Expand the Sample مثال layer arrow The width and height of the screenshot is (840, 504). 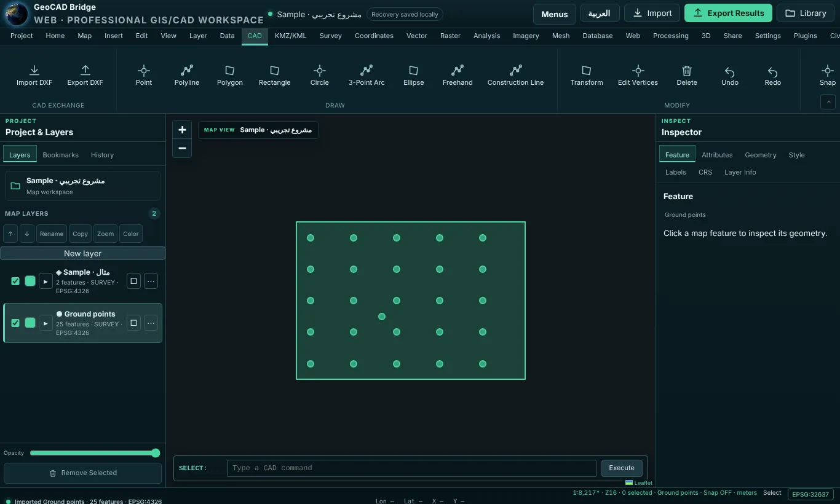click(x=46, y=282)
